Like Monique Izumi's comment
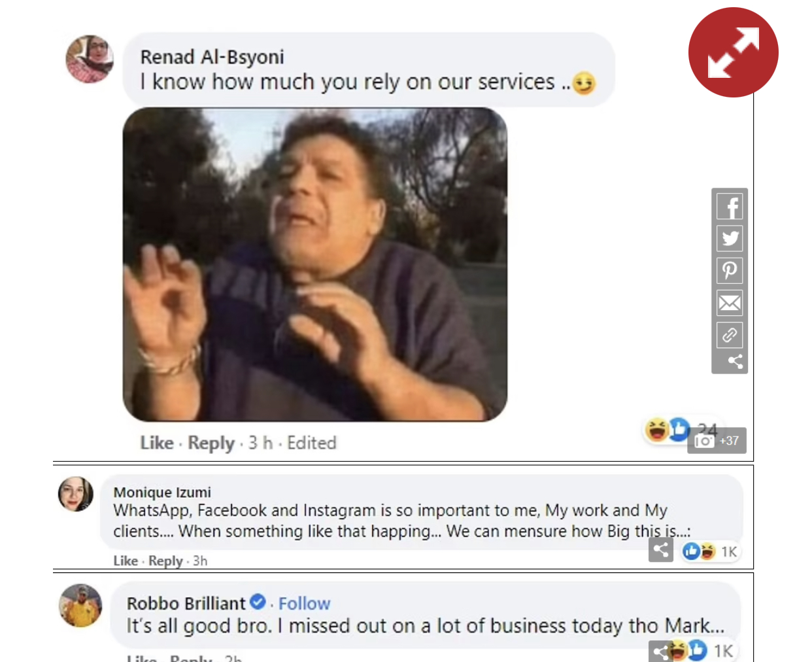This screenshot has height=662, width=812. (x=126, y=561)
